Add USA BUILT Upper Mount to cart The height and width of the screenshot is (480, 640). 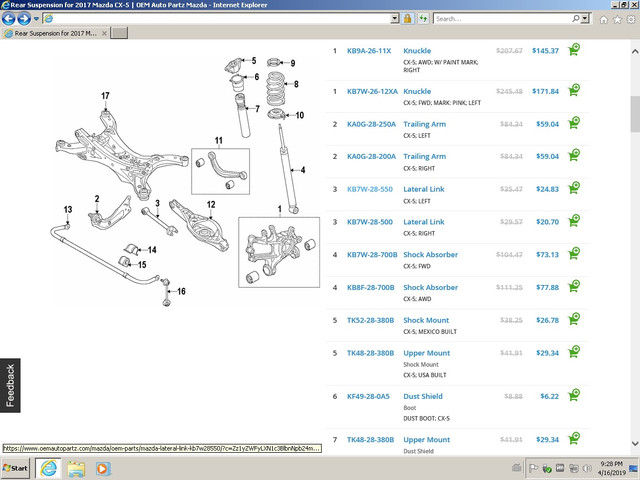574,351
